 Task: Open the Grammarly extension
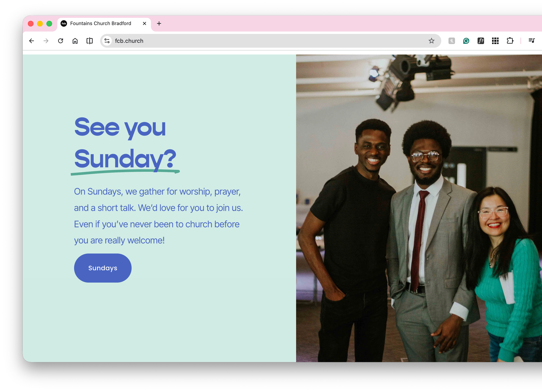click(466, 41)
